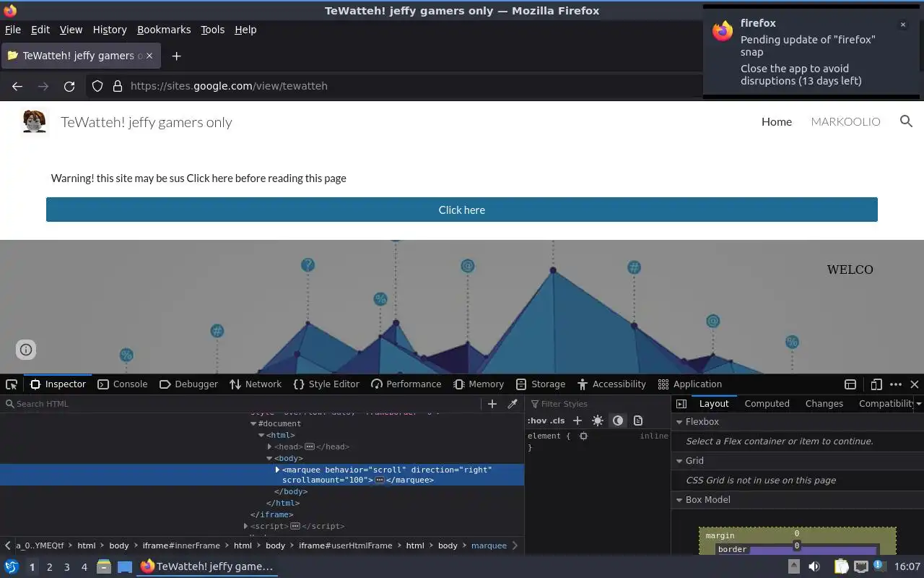This screenshot has width=924, height=578.
Task: Add a new style rule plus icon
Action: pos(577,420)
